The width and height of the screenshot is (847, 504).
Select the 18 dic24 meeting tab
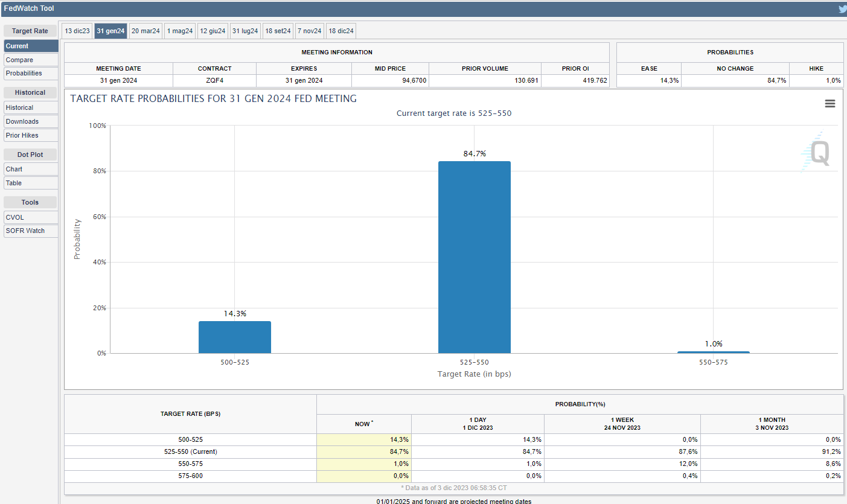coord(341,31)
